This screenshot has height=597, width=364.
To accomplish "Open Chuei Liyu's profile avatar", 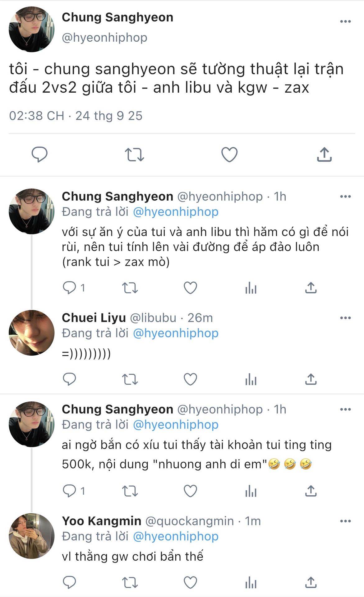I will click(x=32, y=333).
